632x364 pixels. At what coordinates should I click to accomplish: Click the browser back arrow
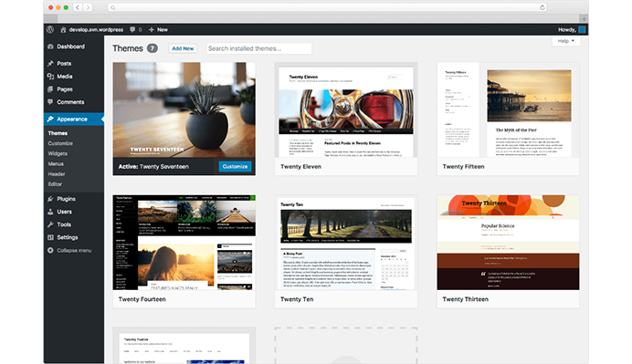78,7
